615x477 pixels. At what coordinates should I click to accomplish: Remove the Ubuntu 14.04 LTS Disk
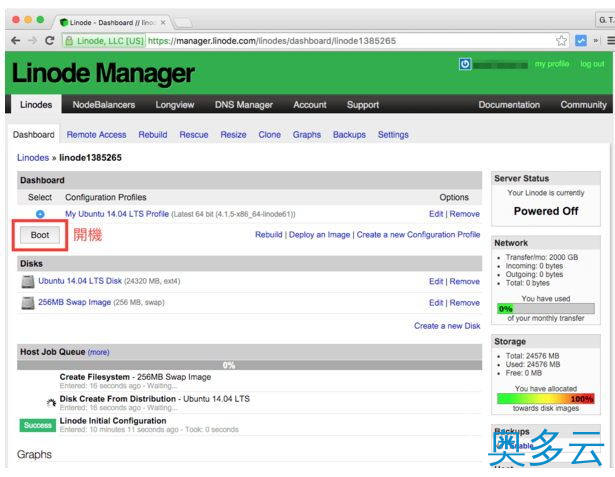click(x=464, y=281)
